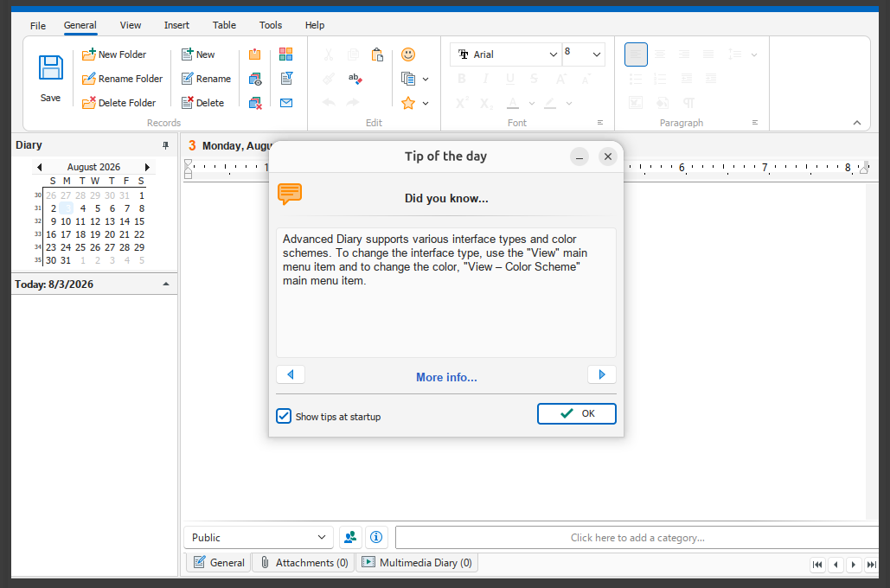Expand the templates icon dropdown arrow
The width and height of the screenshot is (890, 588).
[426, 79]
